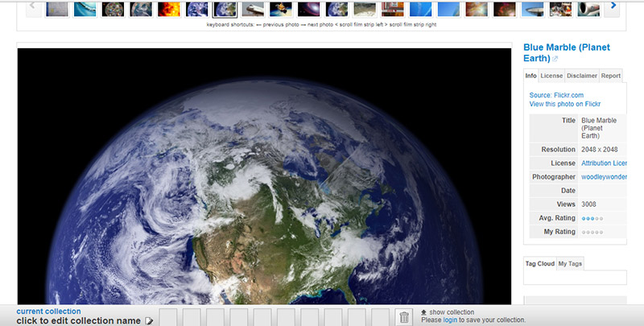Screen dimensions: 644x326
Task: Open the My Tags tab
Action: pyautogui.click(x=570, y=264)
